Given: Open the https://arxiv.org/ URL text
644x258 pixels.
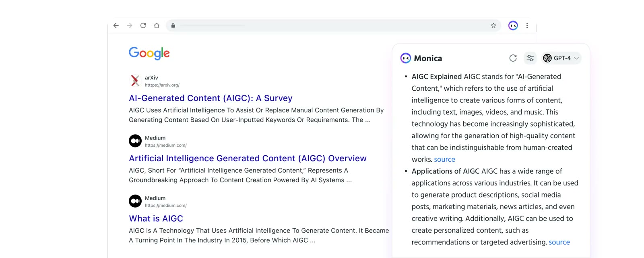Looking at the screenshot, I should point(162,85).
